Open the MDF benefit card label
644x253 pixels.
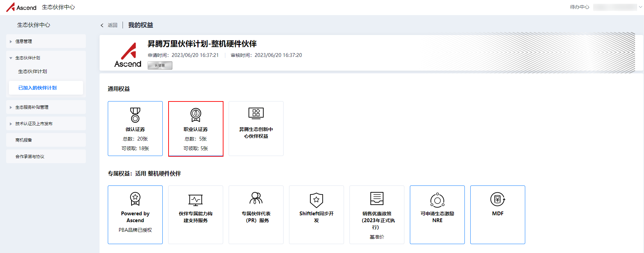498,213
